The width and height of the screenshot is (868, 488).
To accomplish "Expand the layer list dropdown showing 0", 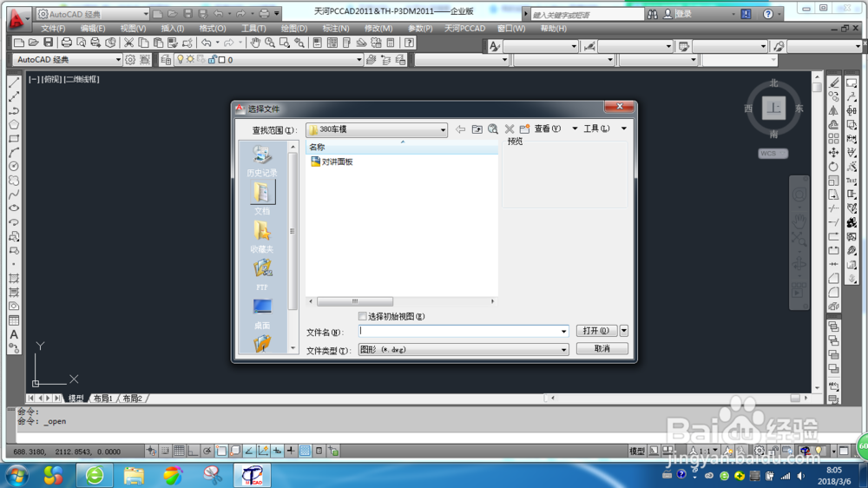I will tap(358, 60).
